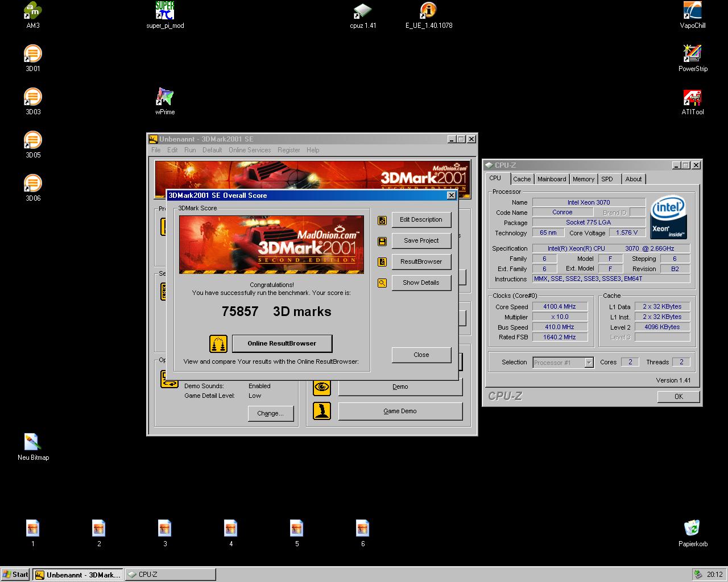The width and height of the screenshot is (728, 582).
Task: Click the Game Demo button
Action: [400, 411]
